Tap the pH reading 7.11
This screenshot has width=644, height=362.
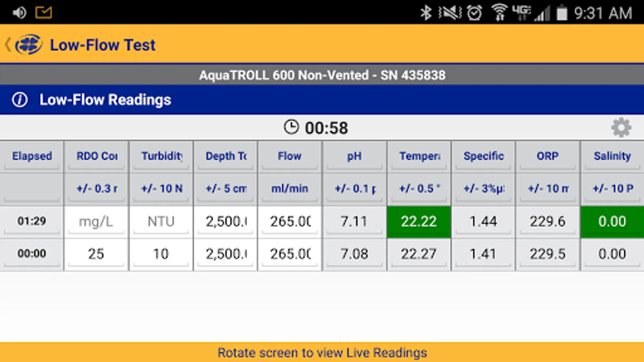(x=355, y=222)
